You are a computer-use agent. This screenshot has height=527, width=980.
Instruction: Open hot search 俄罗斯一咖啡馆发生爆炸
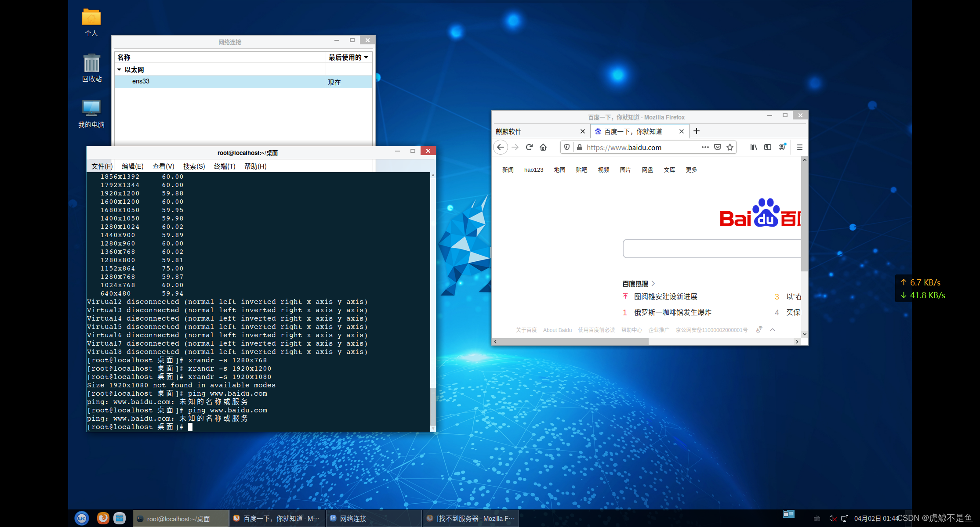(x=672, y=313)
